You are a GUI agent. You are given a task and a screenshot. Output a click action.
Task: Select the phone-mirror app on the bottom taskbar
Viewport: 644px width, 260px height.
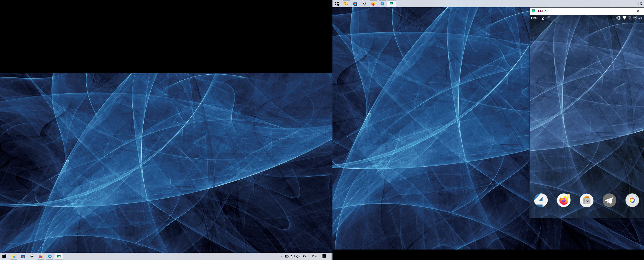(59, 256)
